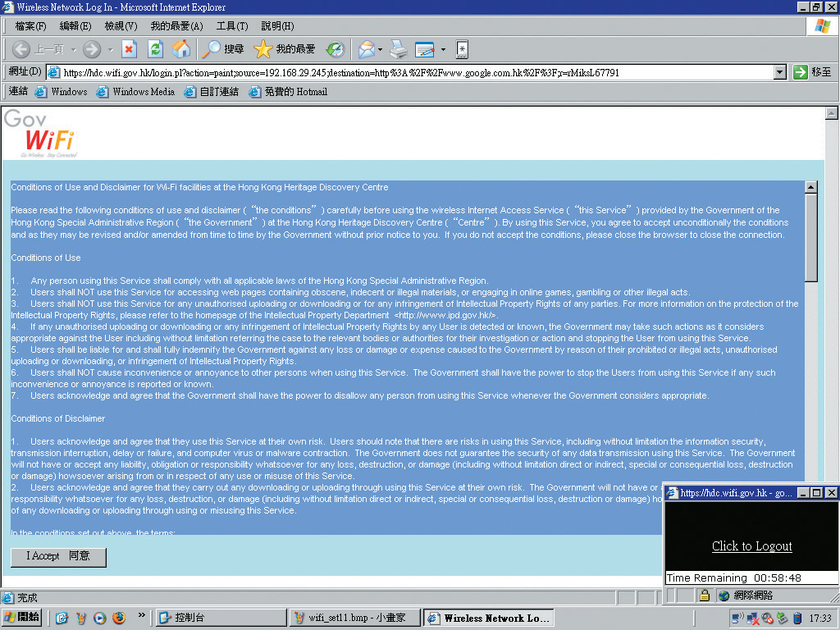Maximize the logout popup window
The width and height of the screenshot is (840, 630).
coord(816,492)
